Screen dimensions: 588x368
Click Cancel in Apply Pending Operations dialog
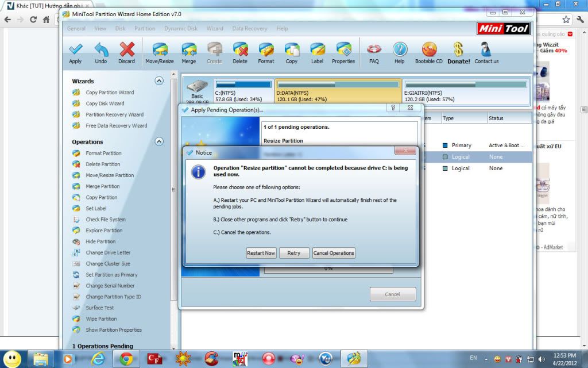coord(393,294)
